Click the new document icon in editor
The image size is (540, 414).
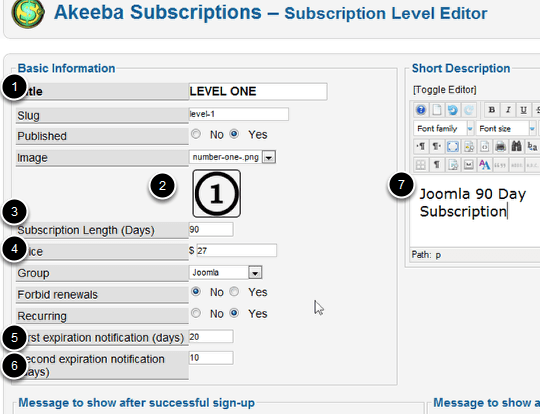click(x=436, y=110)
